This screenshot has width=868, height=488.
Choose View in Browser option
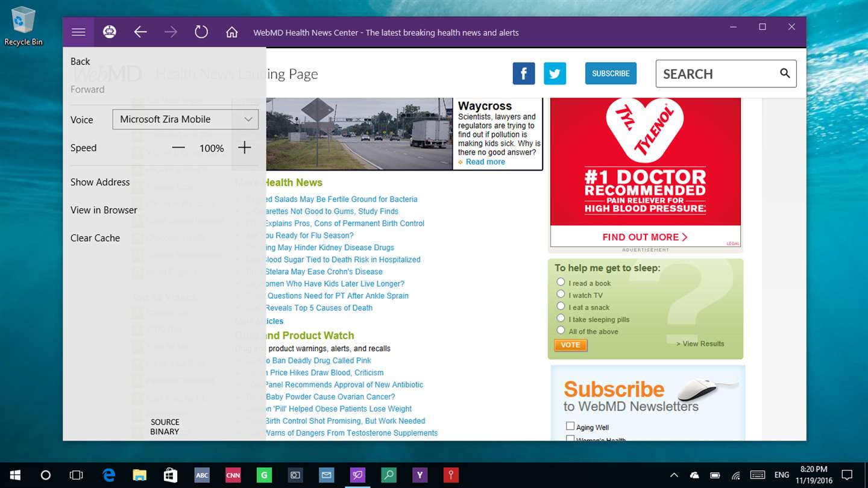click(104, 210)
